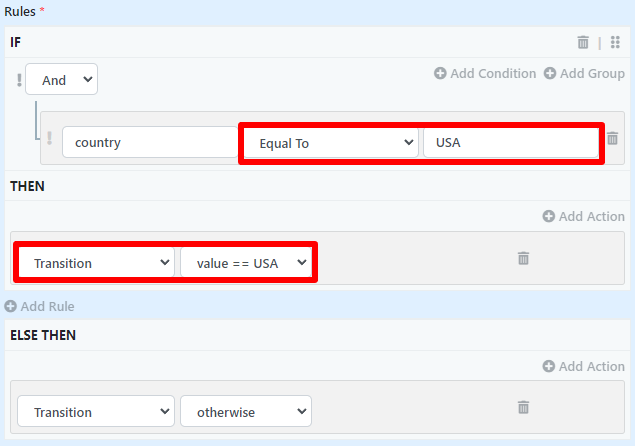Delete the IF rule with trash icon
This screenshot has width=635, height=446.
coord(583,42)
